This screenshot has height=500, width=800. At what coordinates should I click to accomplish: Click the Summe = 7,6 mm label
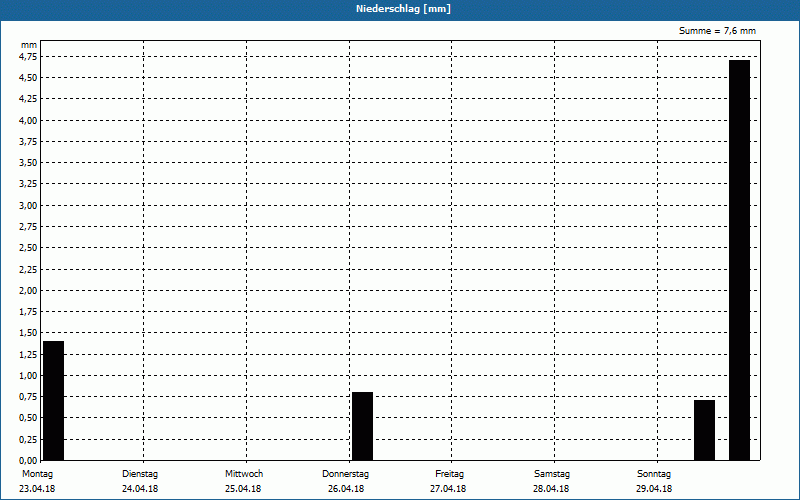(x=717, y=31)
